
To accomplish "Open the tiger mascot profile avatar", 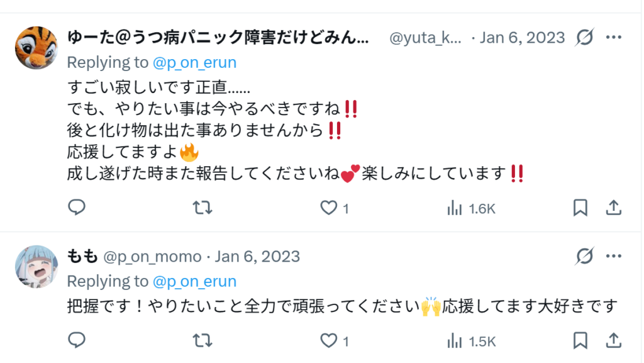I will [x=36, y=48].
